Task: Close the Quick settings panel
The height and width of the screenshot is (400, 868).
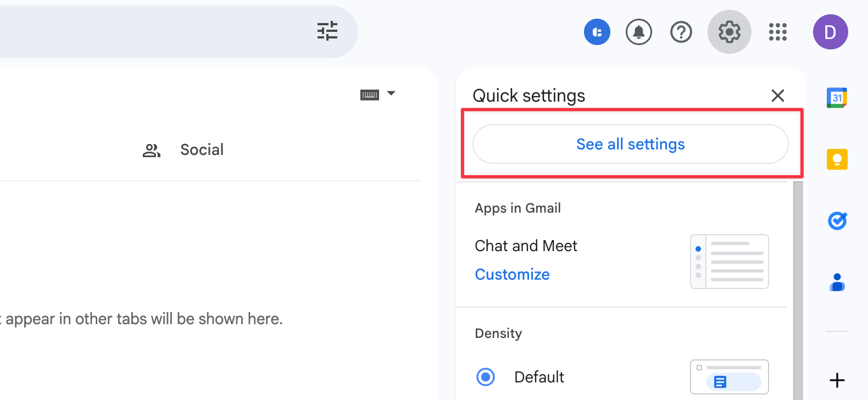Action: pos(778,96)
